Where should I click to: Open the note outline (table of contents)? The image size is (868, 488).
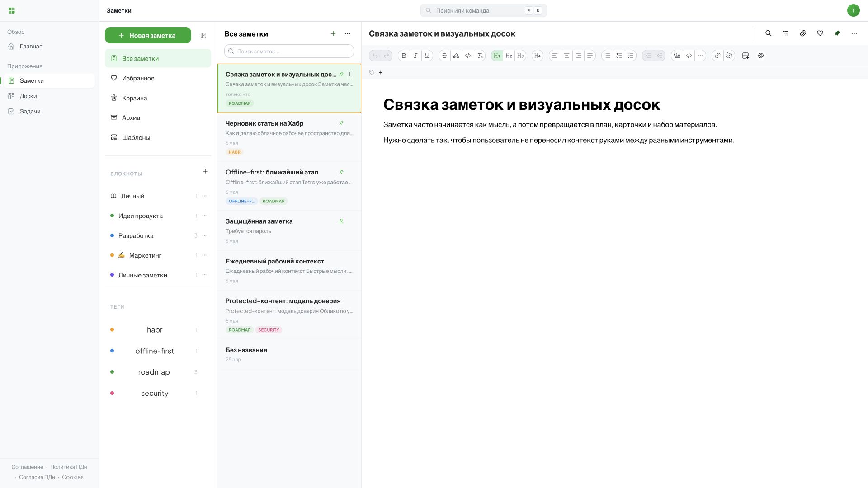pyautogui.click(x=786, y=33)
